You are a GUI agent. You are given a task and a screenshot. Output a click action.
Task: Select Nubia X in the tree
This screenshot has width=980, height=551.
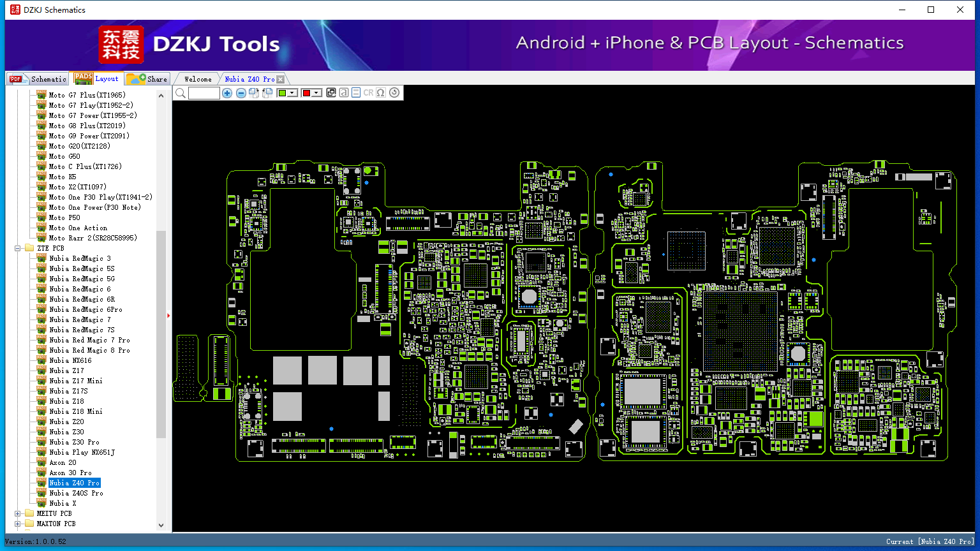[x=63, y=503]
